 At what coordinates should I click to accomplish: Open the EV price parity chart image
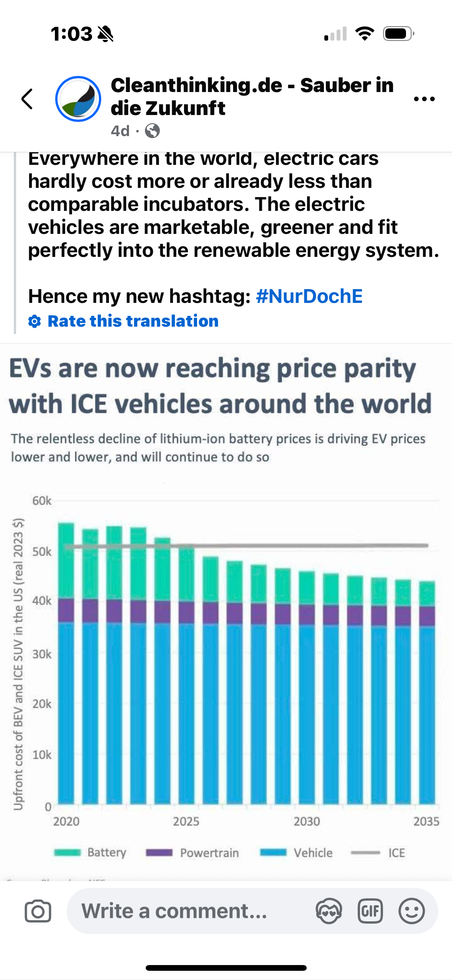coord(226,633)
